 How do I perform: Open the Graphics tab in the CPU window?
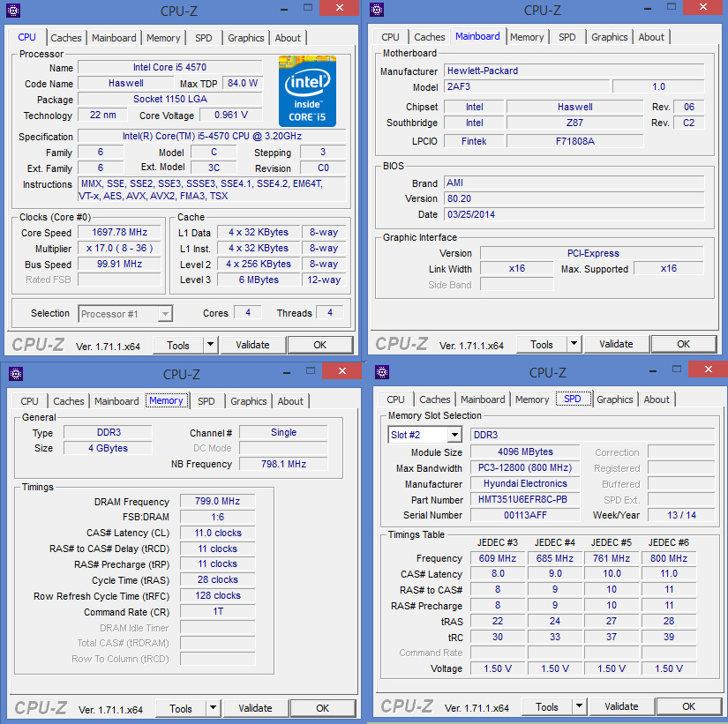pyautogui.click(x=245, y=38)
